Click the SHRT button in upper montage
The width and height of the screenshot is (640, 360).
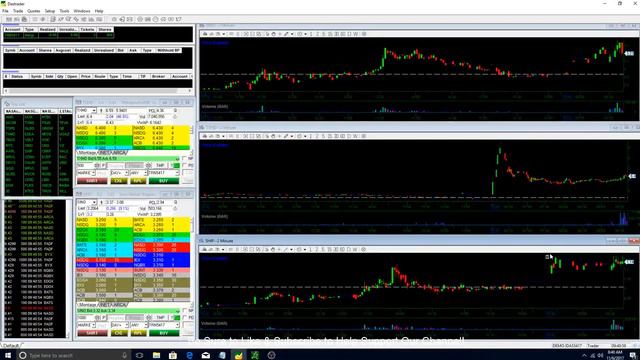point(92,180)
